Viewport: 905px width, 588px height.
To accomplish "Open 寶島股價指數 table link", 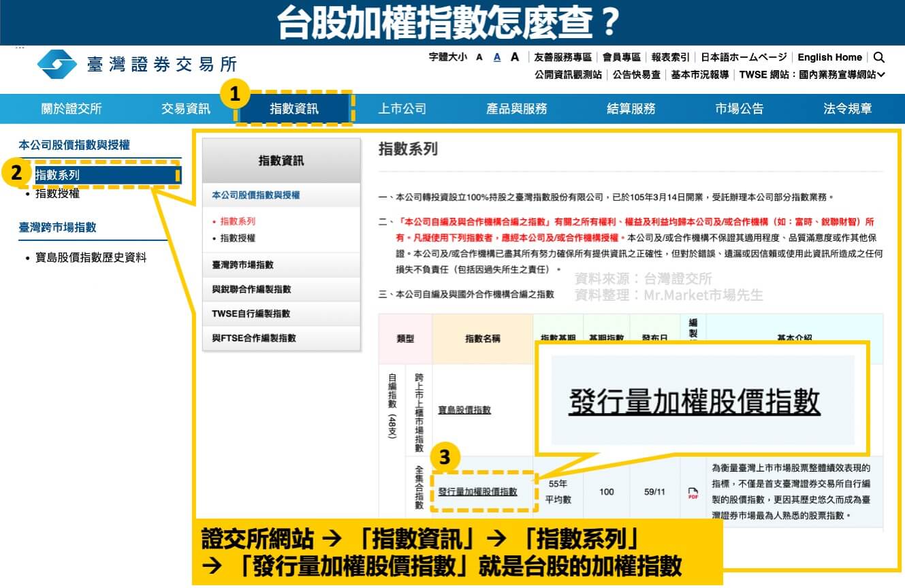I will coord(464,410).
